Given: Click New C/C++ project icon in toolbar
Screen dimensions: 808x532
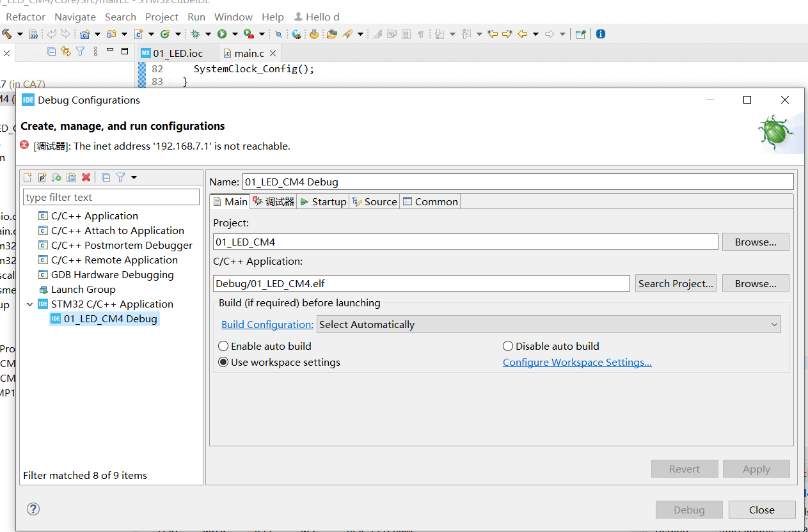Looking at the screenshot, I should (x=84, y=34).
